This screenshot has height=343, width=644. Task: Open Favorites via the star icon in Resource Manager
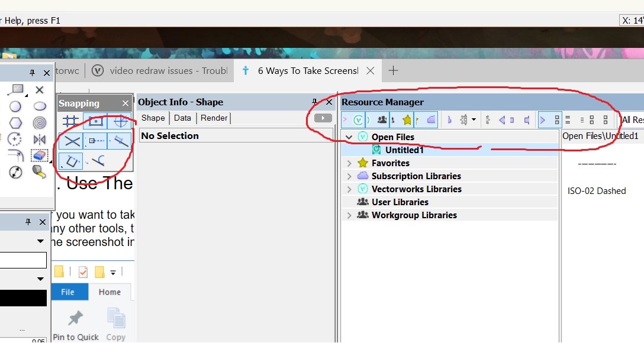coord(407,119)
